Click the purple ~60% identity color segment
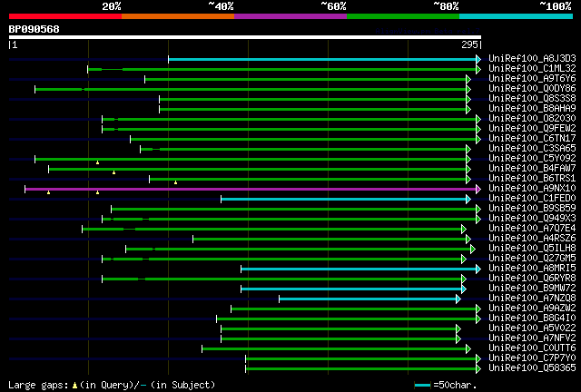The height and width of the screenshot is (392, 581). tap(290, 16)
